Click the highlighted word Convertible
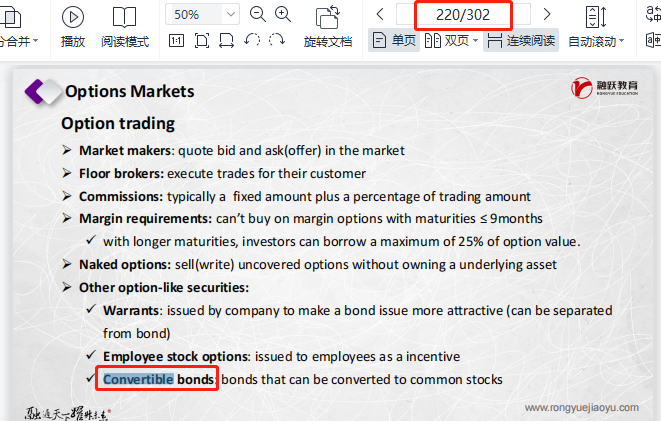Screen dimensions: 661x421 pos(139,380)
